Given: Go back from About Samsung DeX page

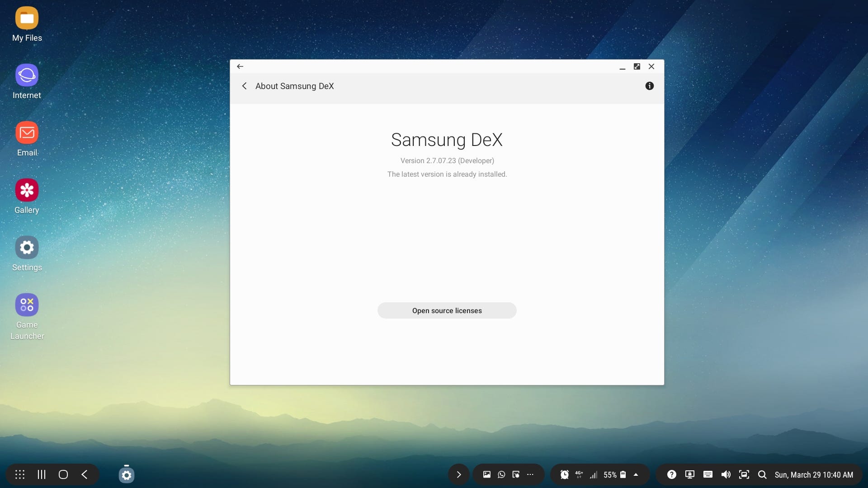Looking at the screenshot, I should pyautogui.click(x=244, y=86).
